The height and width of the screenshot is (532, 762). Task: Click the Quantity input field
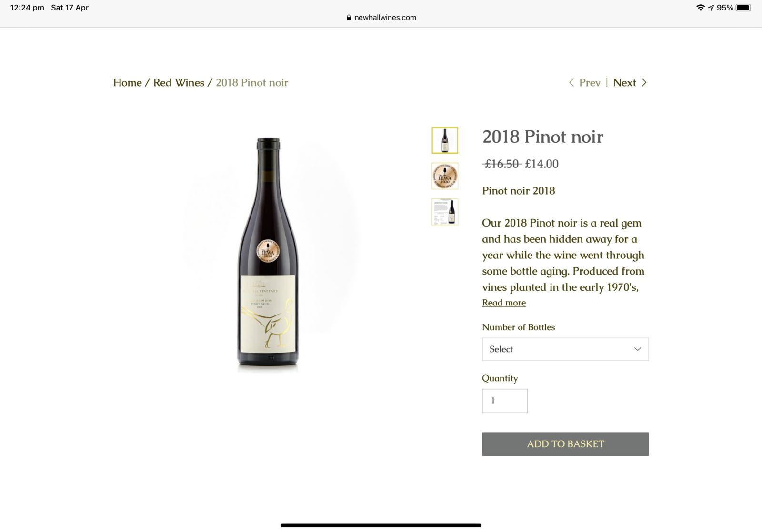[x=504, y=401]
